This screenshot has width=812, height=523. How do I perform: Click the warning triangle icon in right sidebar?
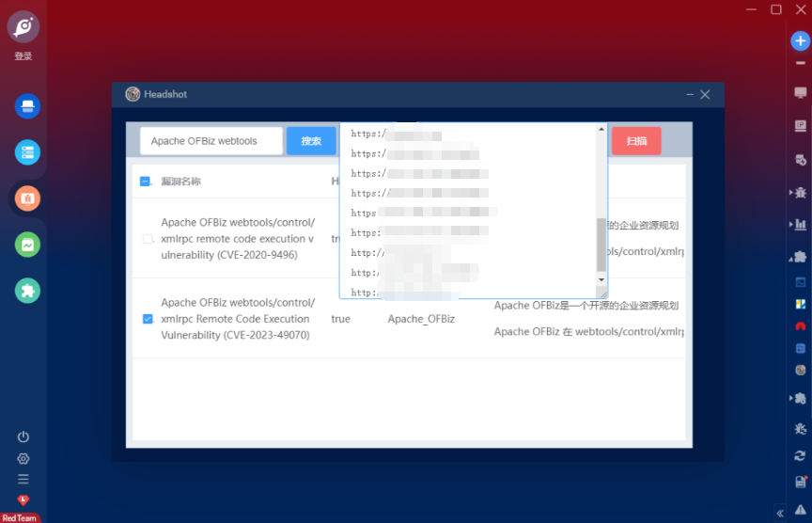coord(800,510)
